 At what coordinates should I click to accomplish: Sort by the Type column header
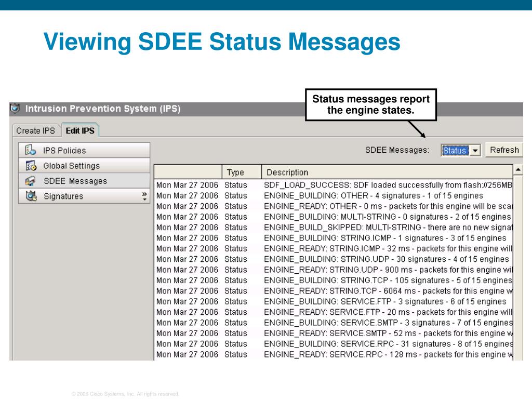(x=242, y=172)
